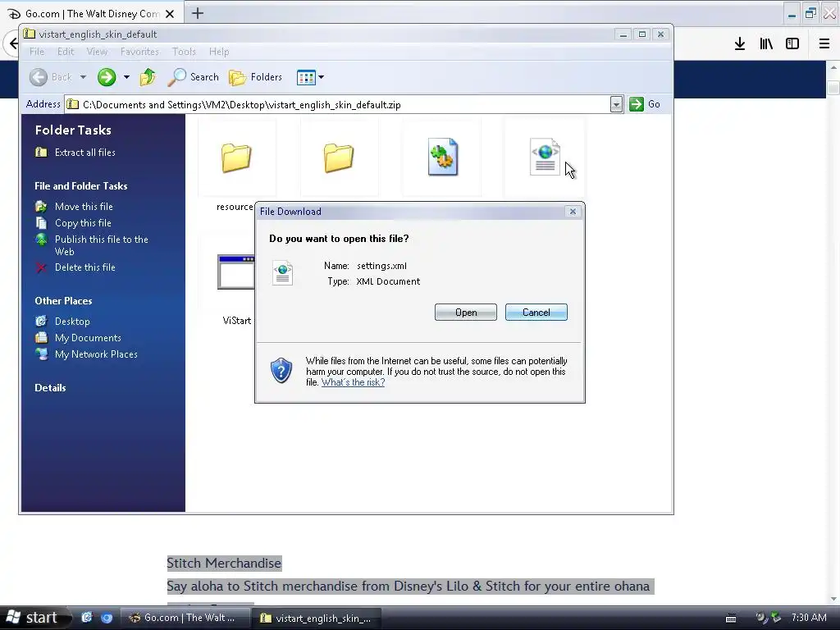Click the browser quick launch icon
The image size is (840, 630).
107,618
